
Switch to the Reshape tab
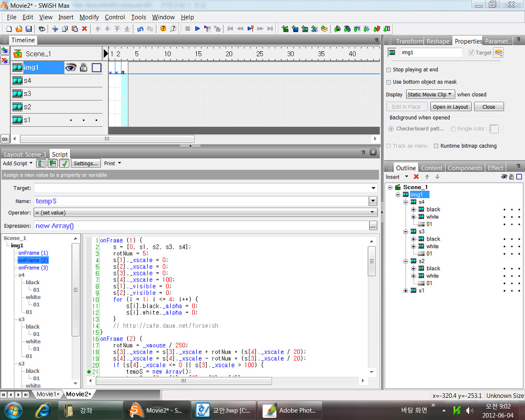[438, 41]
